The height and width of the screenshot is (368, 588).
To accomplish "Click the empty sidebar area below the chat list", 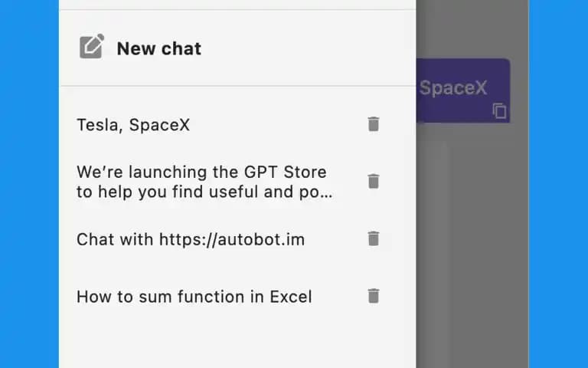I will pyautogui.click(x=237, y=342).
